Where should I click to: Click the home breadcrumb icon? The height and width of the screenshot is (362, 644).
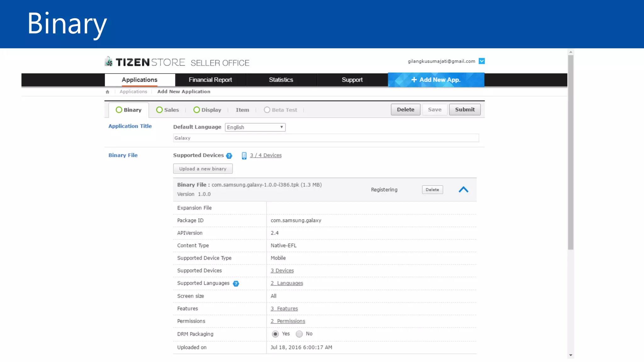coord(108,92)
